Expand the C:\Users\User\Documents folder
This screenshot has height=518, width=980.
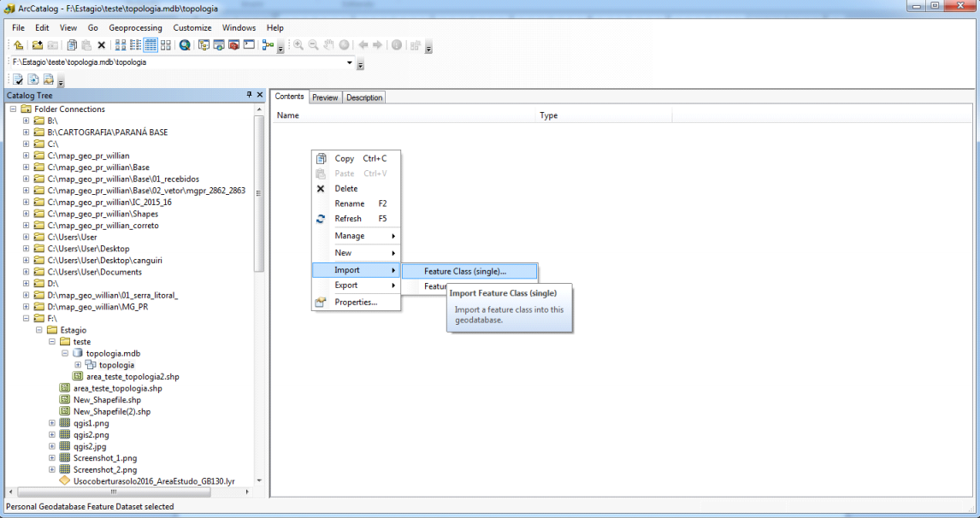[26, 272]
